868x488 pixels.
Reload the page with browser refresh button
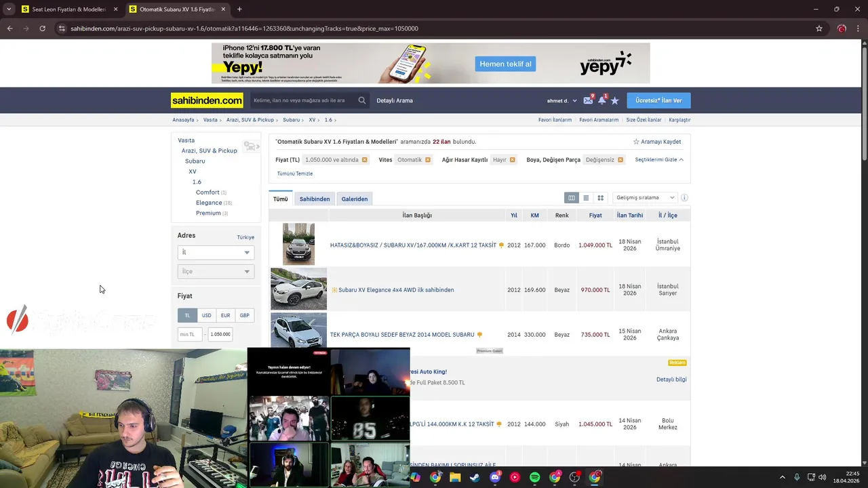(42, 28)
